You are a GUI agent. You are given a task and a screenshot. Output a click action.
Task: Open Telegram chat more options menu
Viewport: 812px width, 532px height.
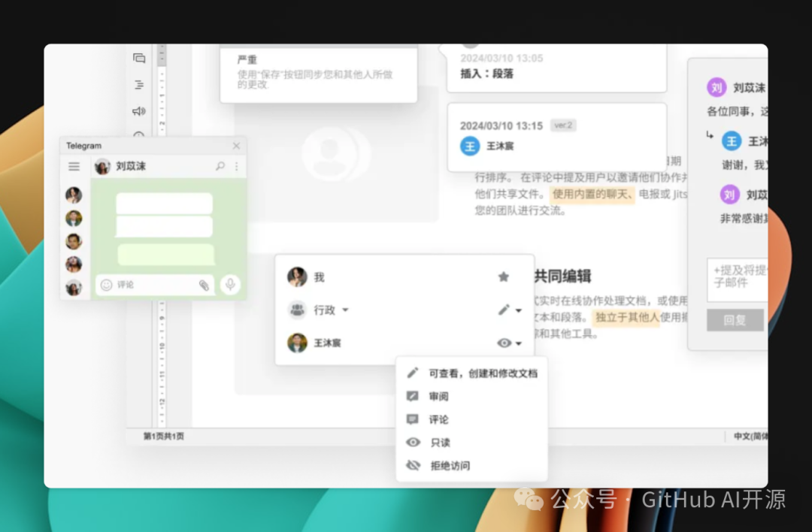pyautogui.click(x=237, y=166)
